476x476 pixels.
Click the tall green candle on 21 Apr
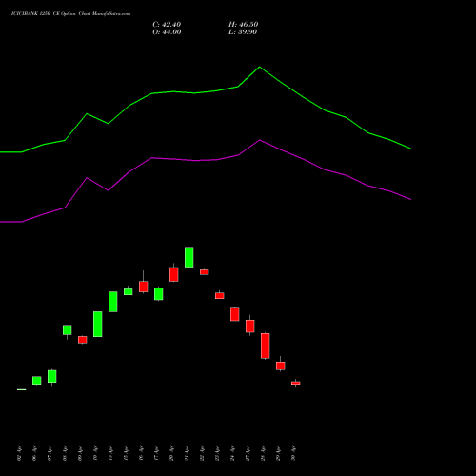point(189,257)
